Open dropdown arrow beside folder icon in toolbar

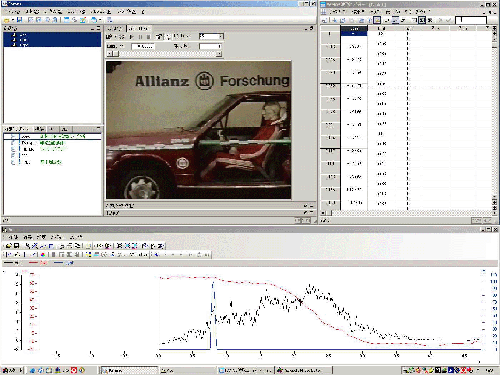(13, 20)
